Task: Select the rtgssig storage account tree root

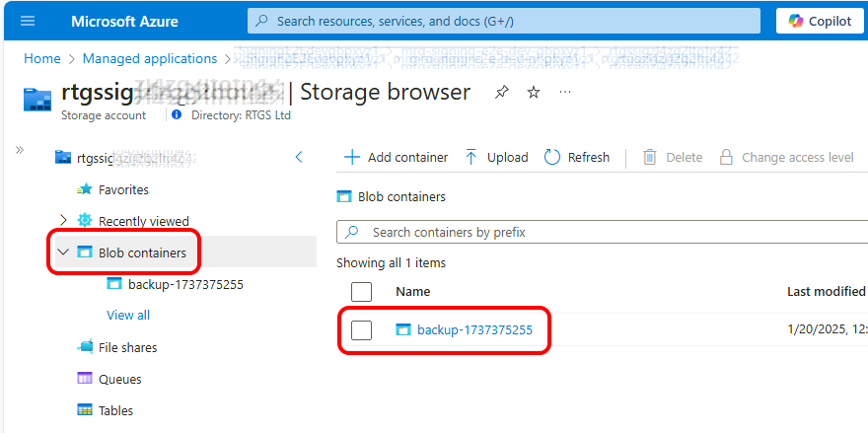Action: (125, 158)
